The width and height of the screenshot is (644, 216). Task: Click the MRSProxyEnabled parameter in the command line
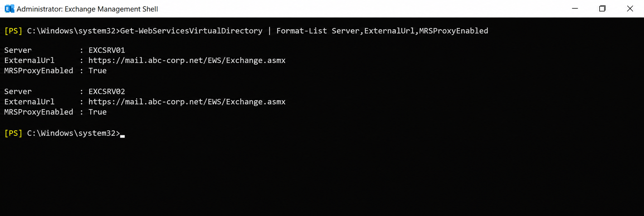(x=454, y=31)
